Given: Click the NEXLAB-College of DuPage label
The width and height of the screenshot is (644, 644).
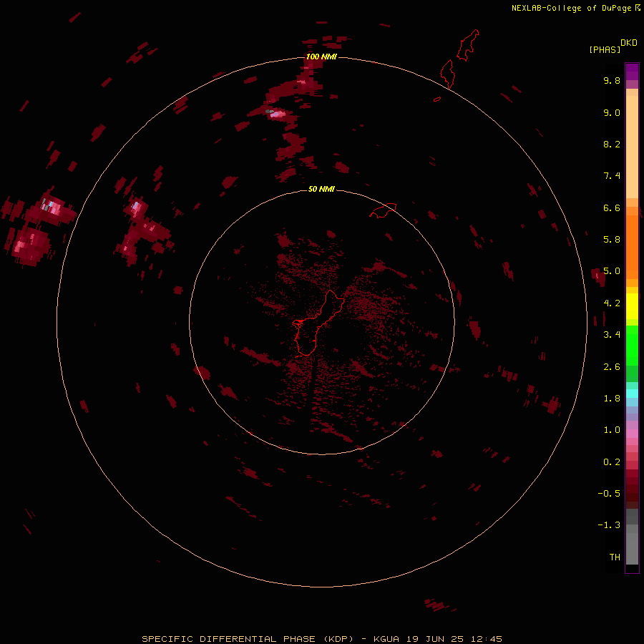Looking at the screenshot, I should [571, 8].
